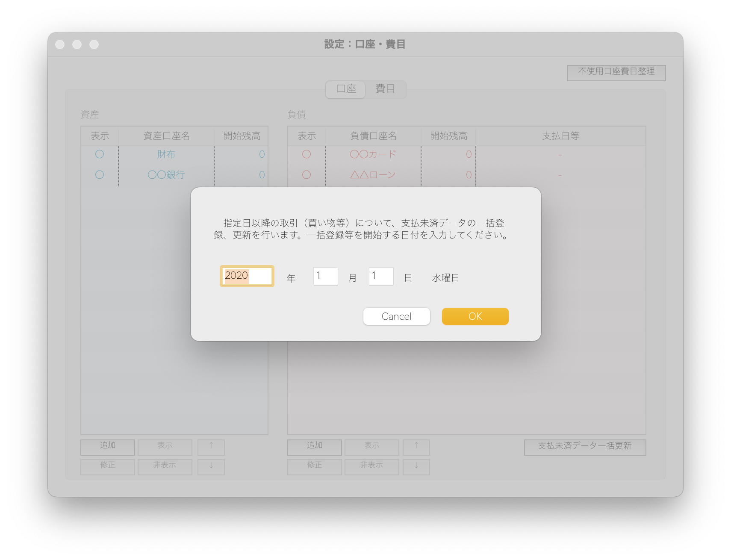Click the liabilities 開始残高 column header

[x=448, y=136]
